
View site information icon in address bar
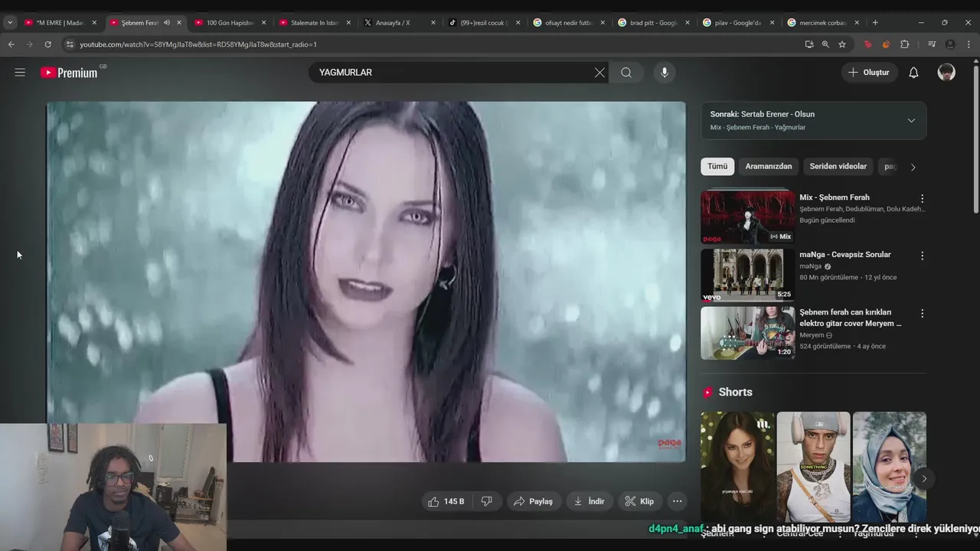(x=70, y=44)
